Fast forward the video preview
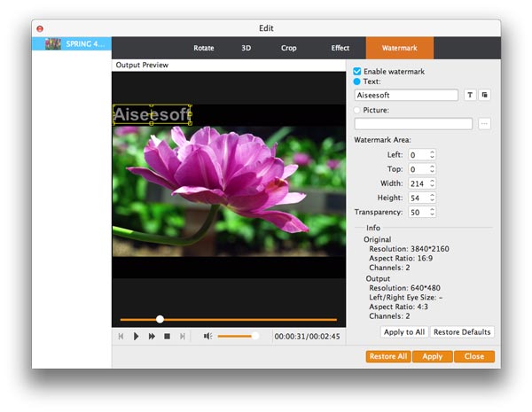This screenshot has width=532, height=412. pos(152,337)
